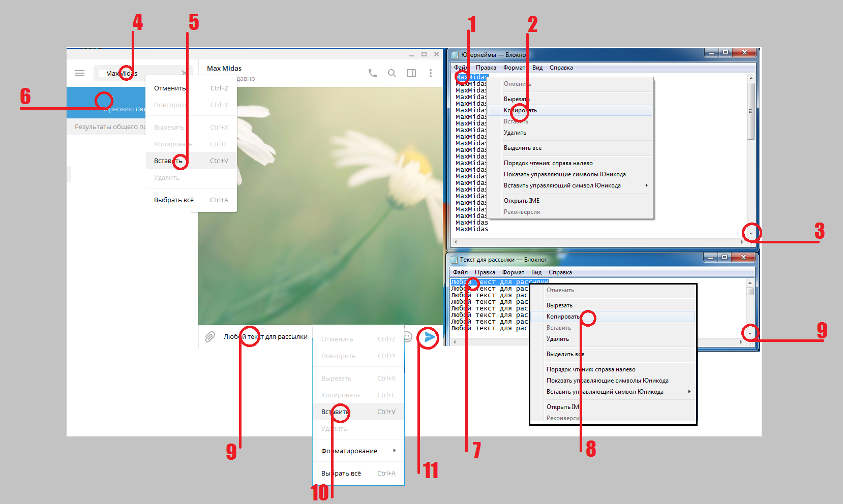The height and width of the screenshot is (504, 843).
Task: Click horizontal scroll left arrow in Юзернеймы Notepad
Action: coord(456,242)
